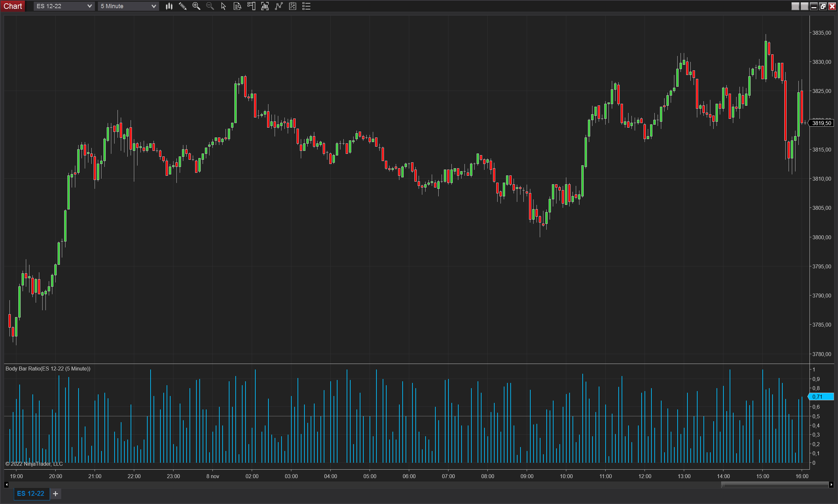
Task: Close the chart window
Action: (x=832, y=6)
